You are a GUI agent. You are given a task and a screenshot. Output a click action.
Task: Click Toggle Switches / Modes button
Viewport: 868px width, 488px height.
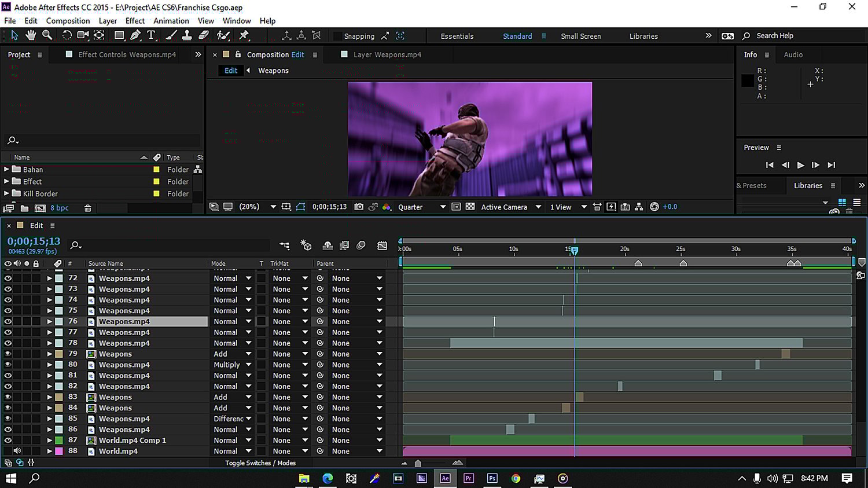pyautogui.click(x=260, y=463)
